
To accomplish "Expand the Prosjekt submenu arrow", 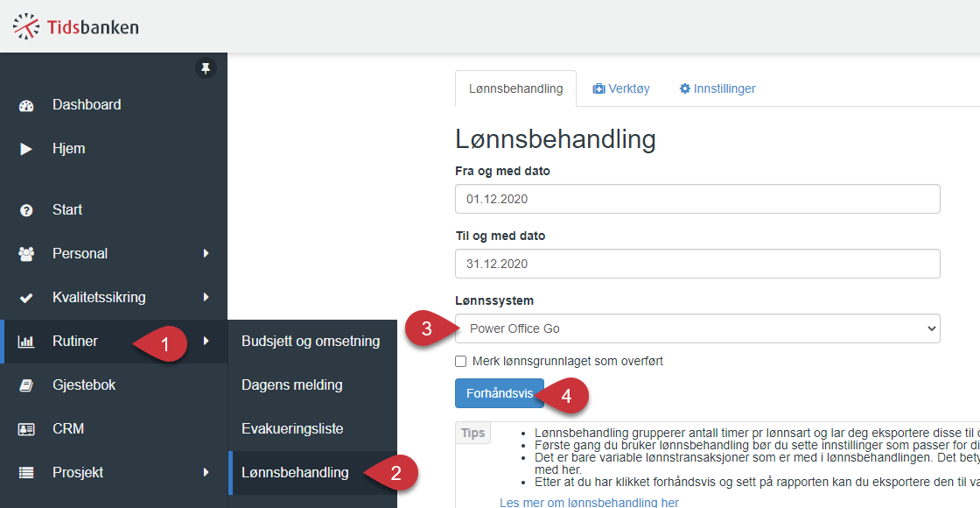I will click(206, 472).
